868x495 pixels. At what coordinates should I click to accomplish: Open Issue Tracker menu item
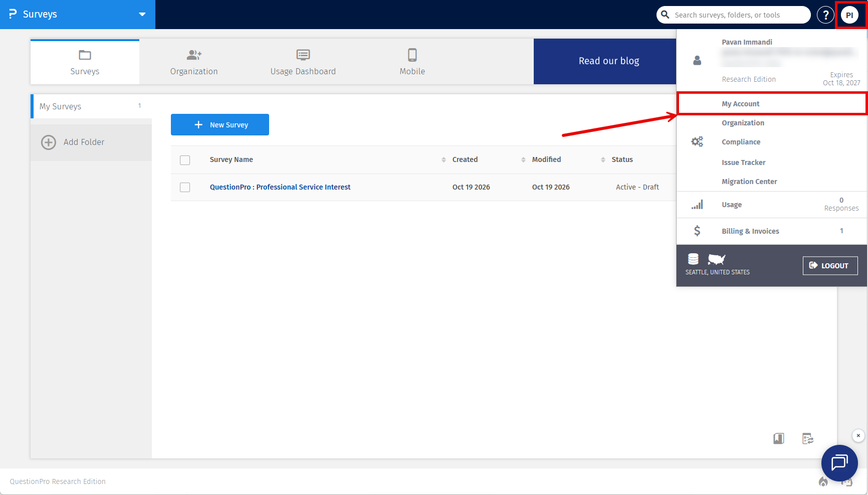(x=743, y=162)
